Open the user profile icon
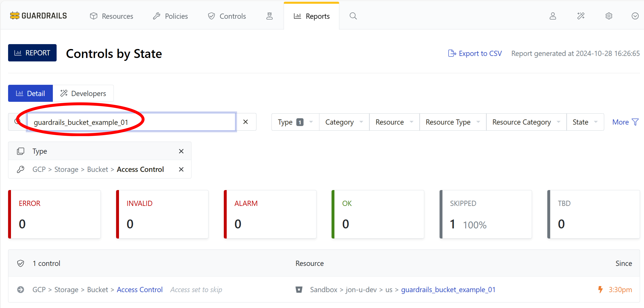The height and width of the screenshot is (308, 644). 552,16
